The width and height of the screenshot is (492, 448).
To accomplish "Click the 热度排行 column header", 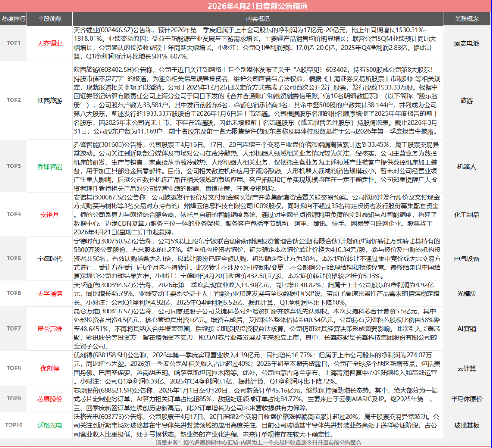I will tap(13, 19).
